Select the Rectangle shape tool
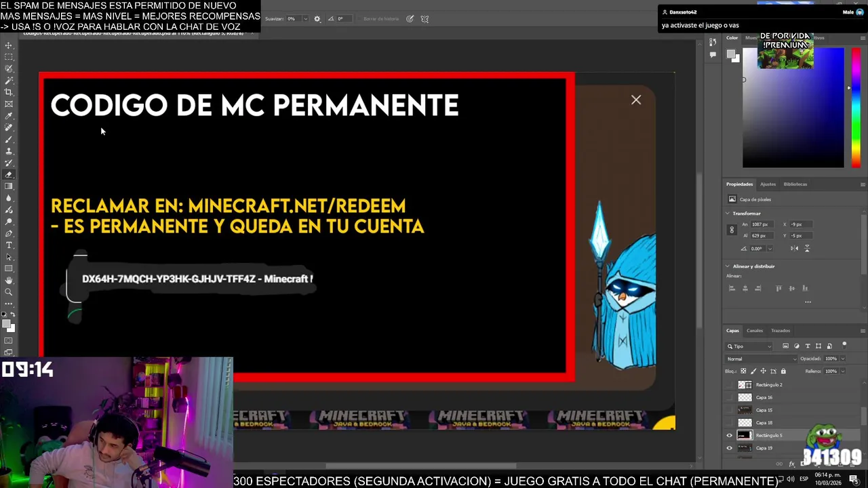The height and width of the screenshot is (488, 868). [9, 268]
